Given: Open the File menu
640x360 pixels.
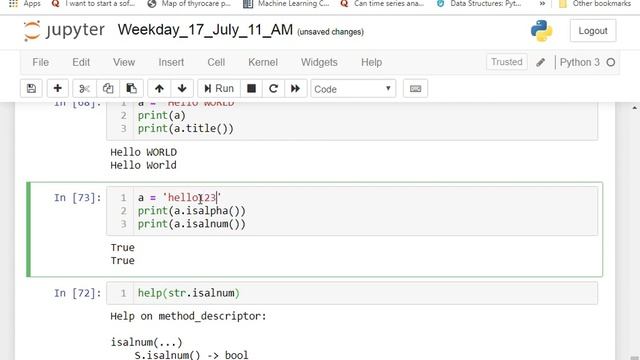Looking at the screenshot, I should click(x=40, y=62).
